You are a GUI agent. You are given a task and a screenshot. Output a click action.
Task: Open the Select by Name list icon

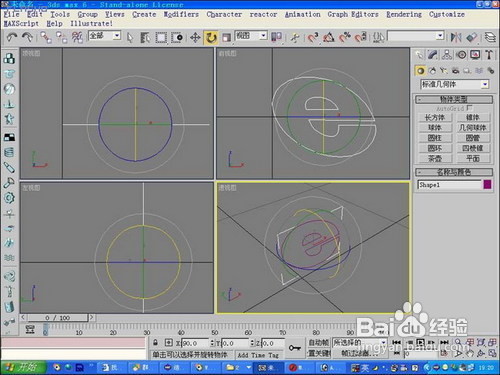(x=145, y=37)
